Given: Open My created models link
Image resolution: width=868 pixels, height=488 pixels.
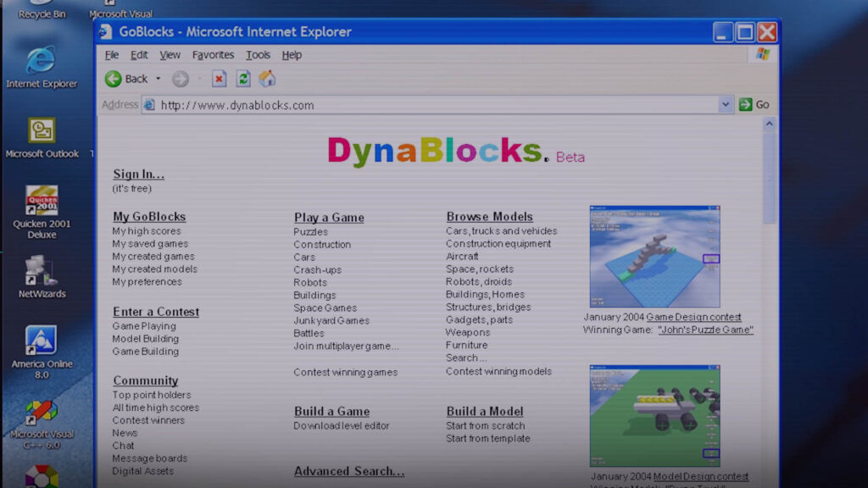Looking at the screenshot, I should (154, 269).
